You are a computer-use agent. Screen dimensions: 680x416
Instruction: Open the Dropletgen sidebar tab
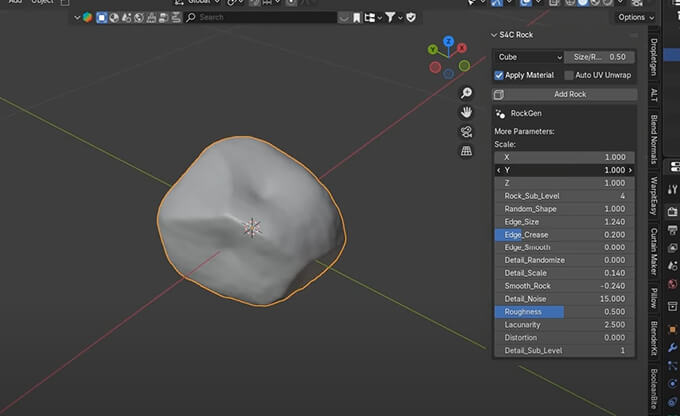[654, 56]
